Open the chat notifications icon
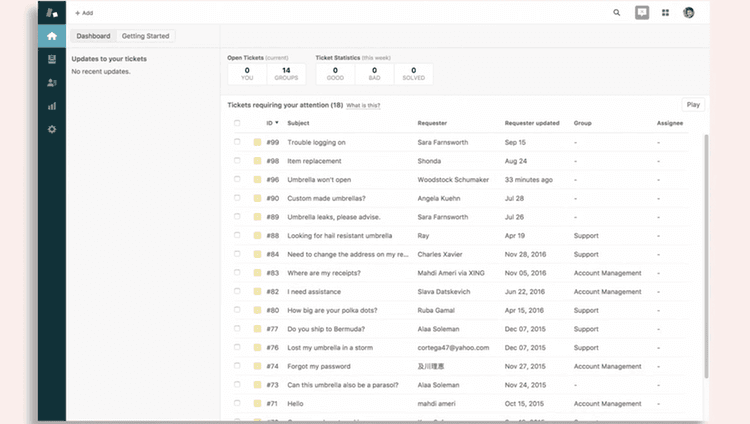 point(642,13)
